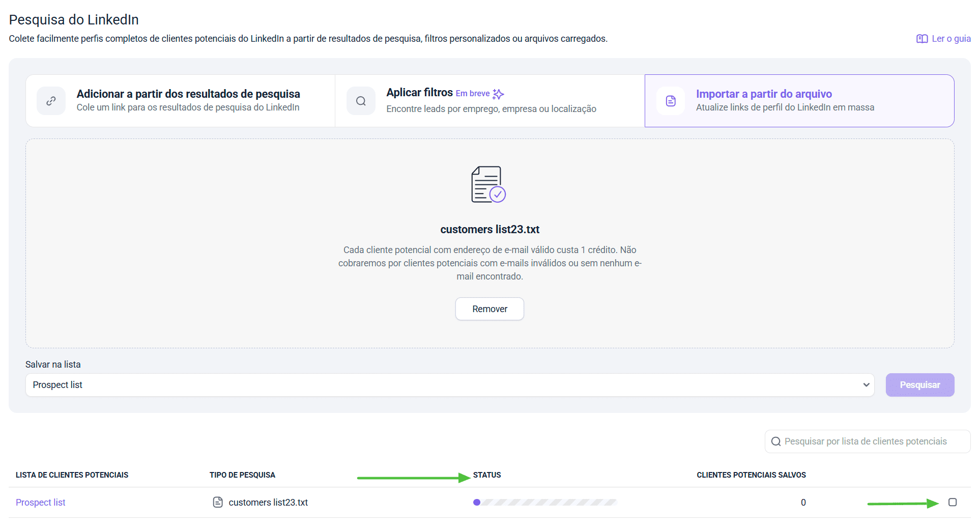Click the sparkle icon next to Em breve
Screen dimensions: 980x527
[498, 94]
